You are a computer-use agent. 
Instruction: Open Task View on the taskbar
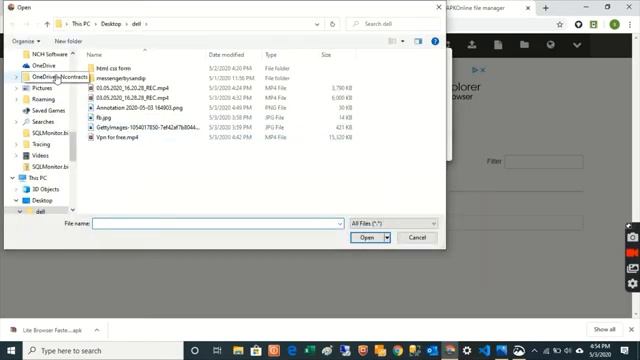[217, 351]
